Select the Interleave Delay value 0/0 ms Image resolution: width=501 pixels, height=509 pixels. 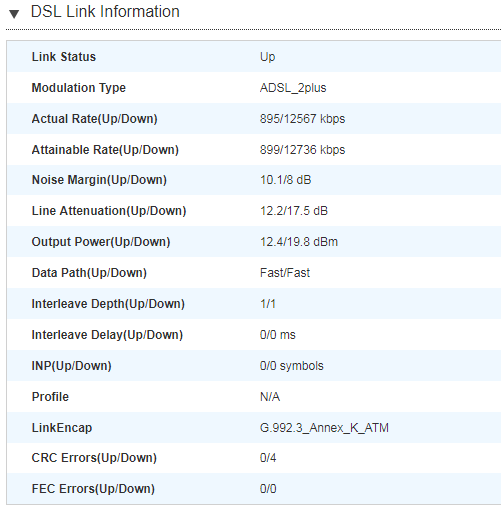(278, 335)
